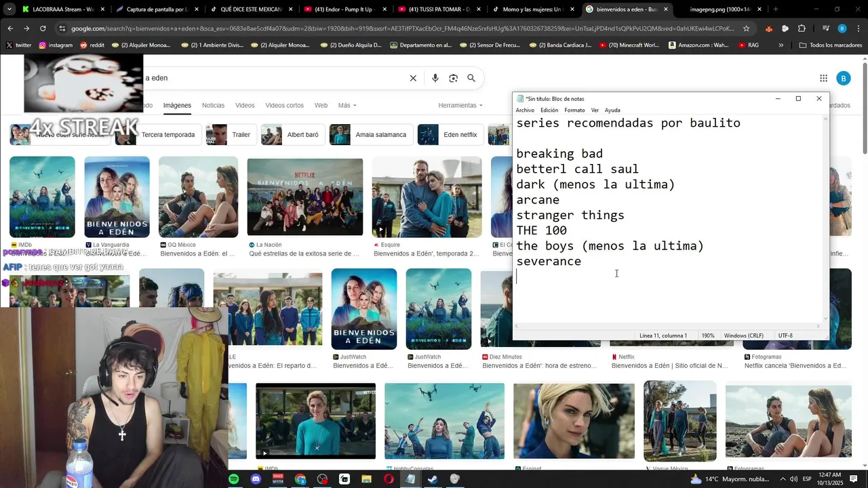Open the GQ México image result
Image resolution: width=868 pixels, height=488 pixels.
pos(198,197)
